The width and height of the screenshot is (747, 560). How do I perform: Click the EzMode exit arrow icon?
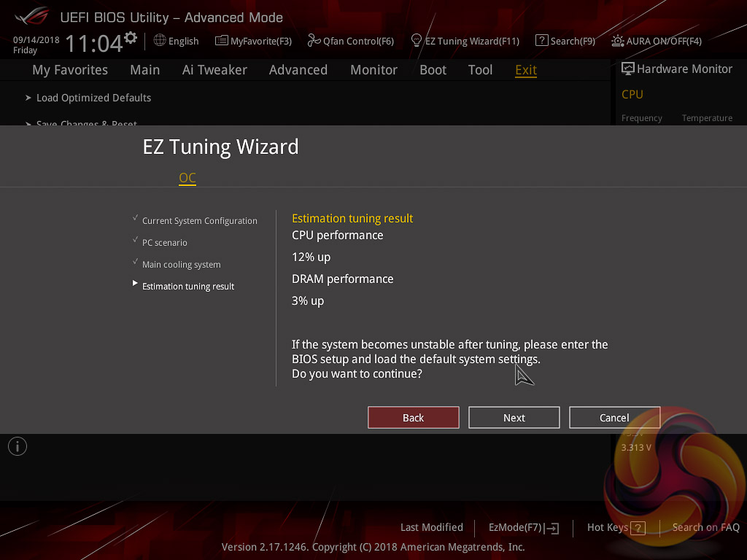(551, 528)
